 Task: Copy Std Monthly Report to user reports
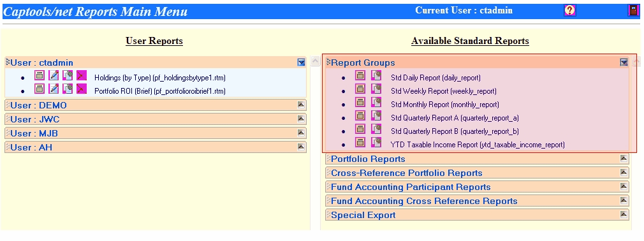pos(376,102)
